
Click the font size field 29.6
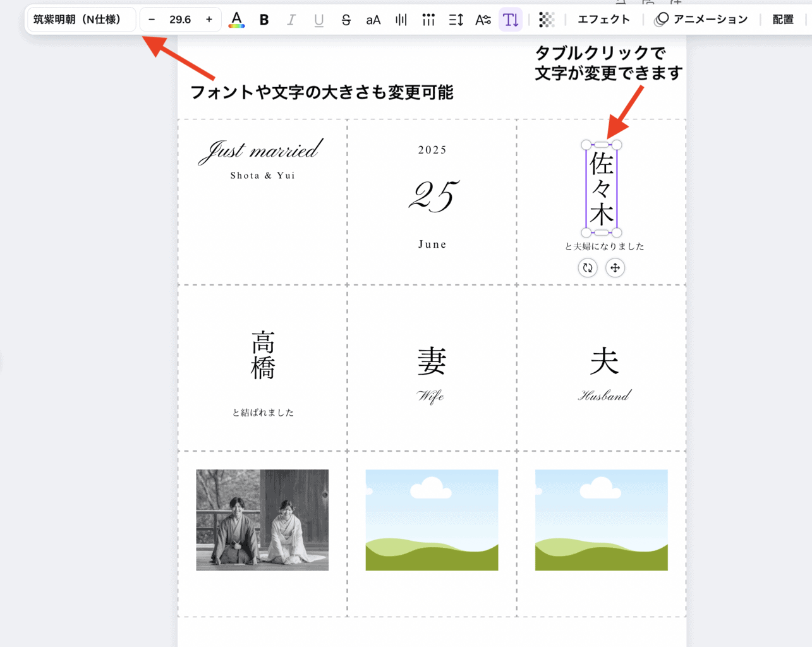[x=180, y=20]
